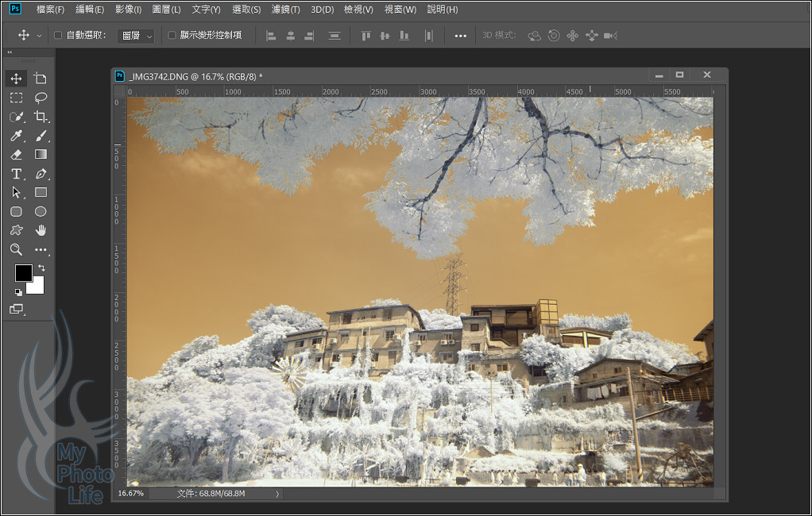Open the 濾鏡(T) menu
812x516 pixels.
285,10
